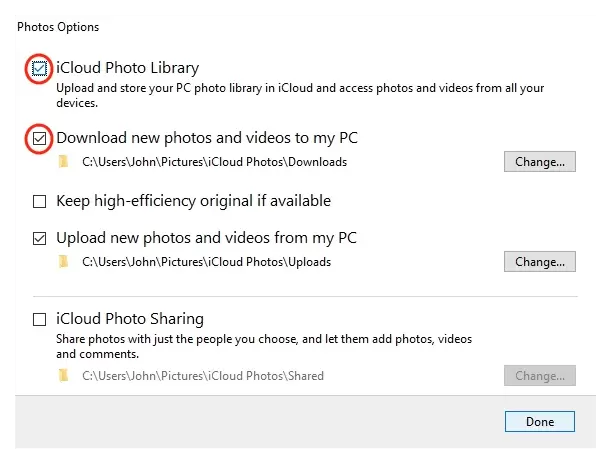Click the 'Keep high-efficiency original if available' label text
This screenshot has width=611, height=464.
193,201
